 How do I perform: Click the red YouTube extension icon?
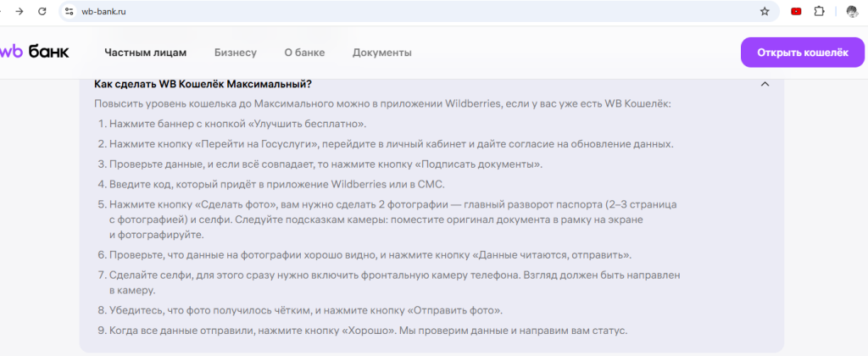click(796, 11)
